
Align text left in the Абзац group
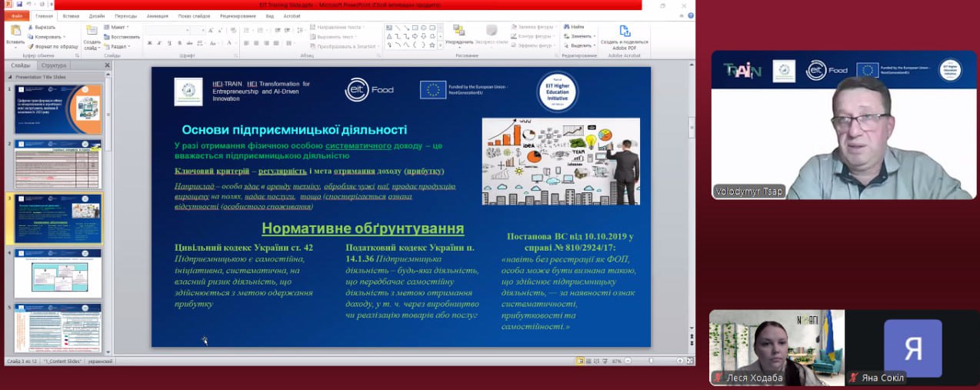(246, 43)
